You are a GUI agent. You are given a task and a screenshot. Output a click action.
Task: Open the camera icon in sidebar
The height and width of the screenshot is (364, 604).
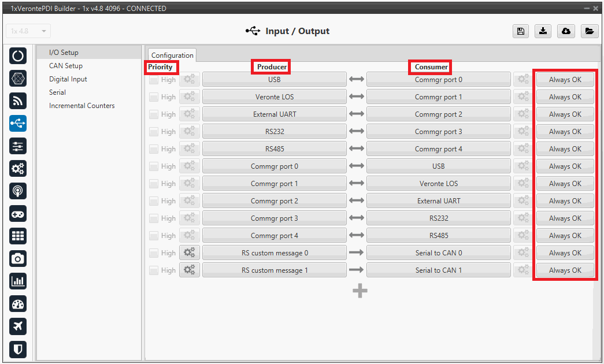point(18,259)
